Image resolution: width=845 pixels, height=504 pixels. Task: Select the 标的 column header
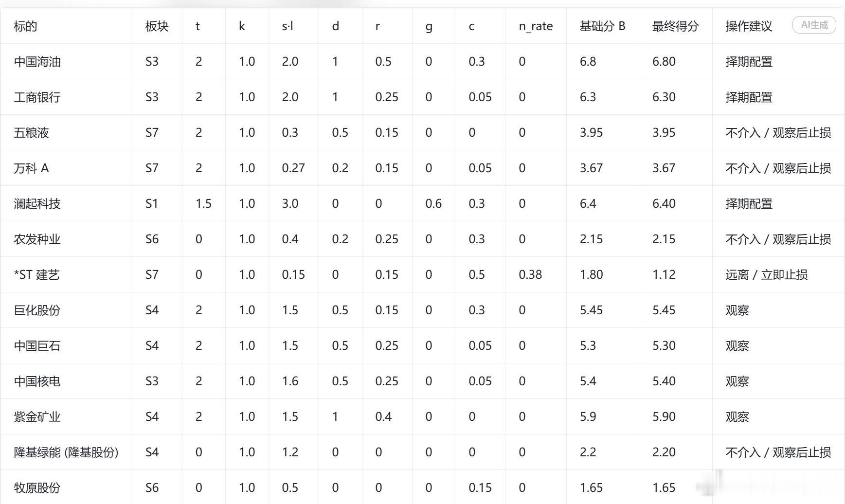pyautogui.click(x=25, y=26)
